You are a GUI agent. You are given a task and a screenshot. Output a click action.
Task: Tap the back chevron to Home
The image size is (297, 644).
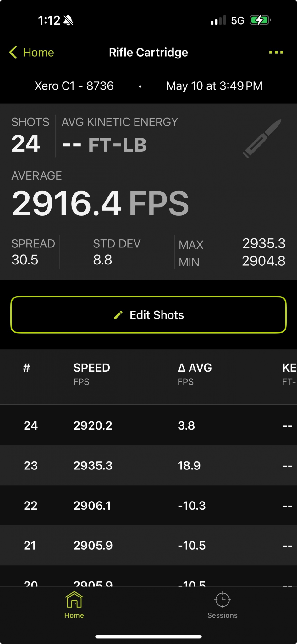coord(13,52)
